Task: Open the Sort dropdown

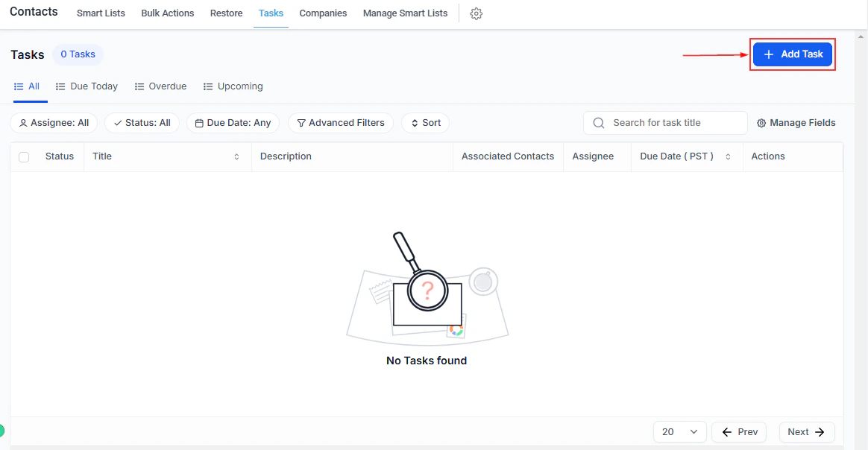Action: click(x=426, y=123)
